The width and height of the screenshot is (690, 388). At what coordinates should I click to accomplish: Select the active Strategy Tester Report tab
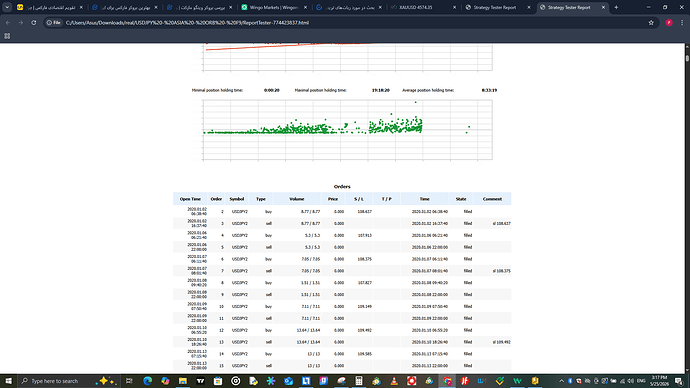coord(573,7)
